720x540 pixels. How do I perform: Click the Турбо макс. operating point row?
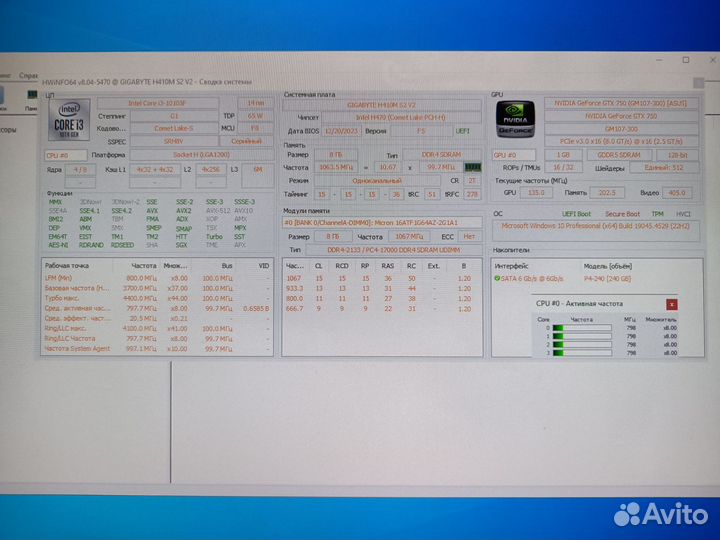[x=157, y=298]
